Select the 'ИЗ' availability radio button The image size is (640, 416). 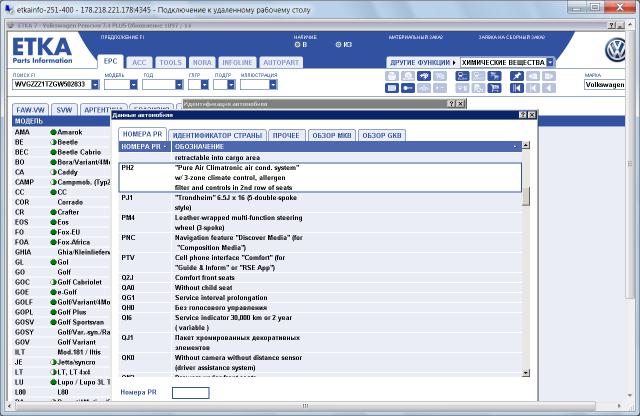[x=338, y=44]
